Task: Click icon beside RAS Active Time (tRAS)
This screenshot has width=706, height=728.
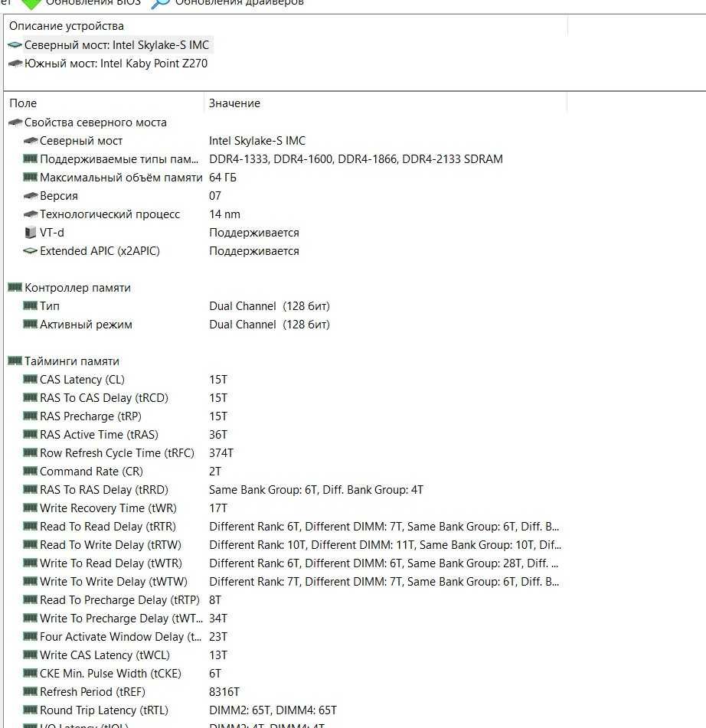Action: [x=30, y=434]
